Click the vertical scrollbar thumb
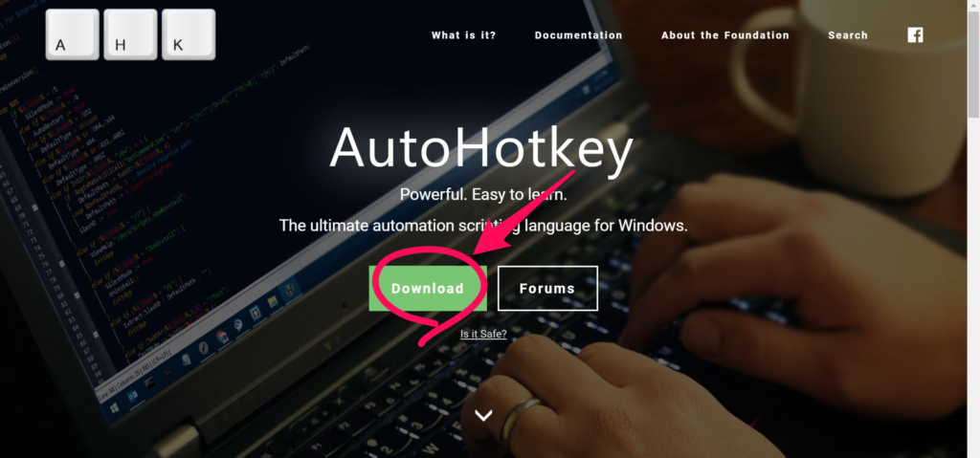Viewport: 980px width, 458px height. coord(973,64)
